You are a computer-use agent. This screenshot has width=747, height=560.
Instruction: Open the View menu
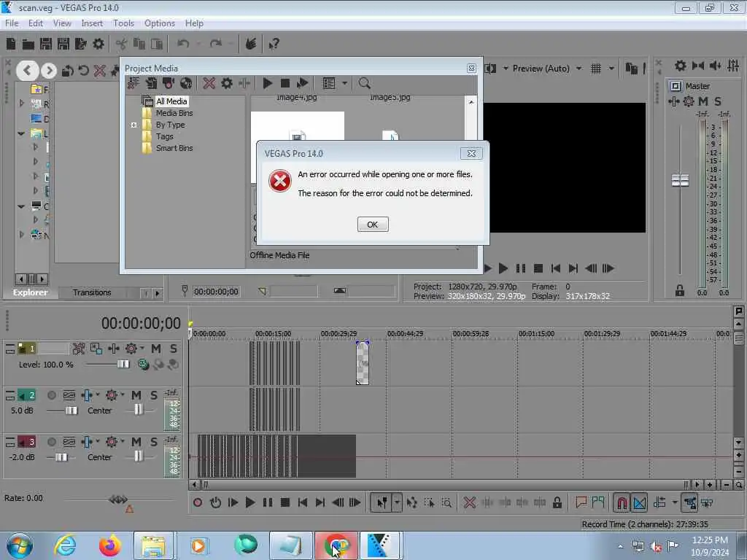(x=62, y=23)
